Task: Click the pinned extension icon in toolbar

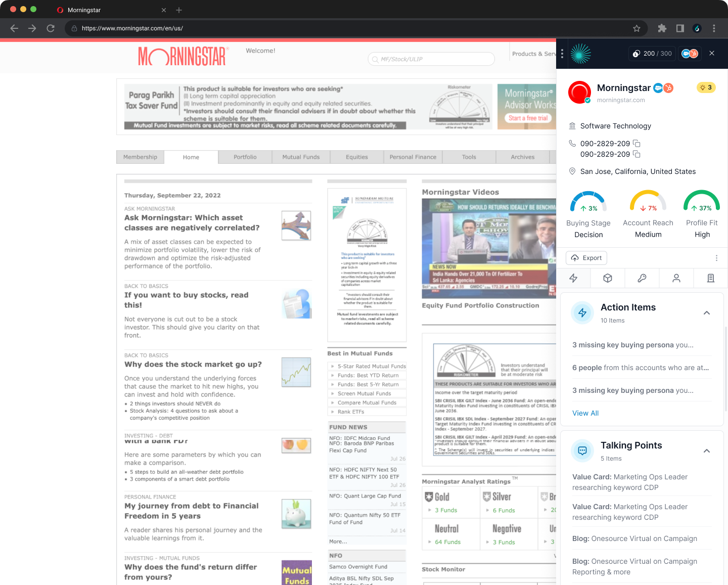Action: point(697,28)
